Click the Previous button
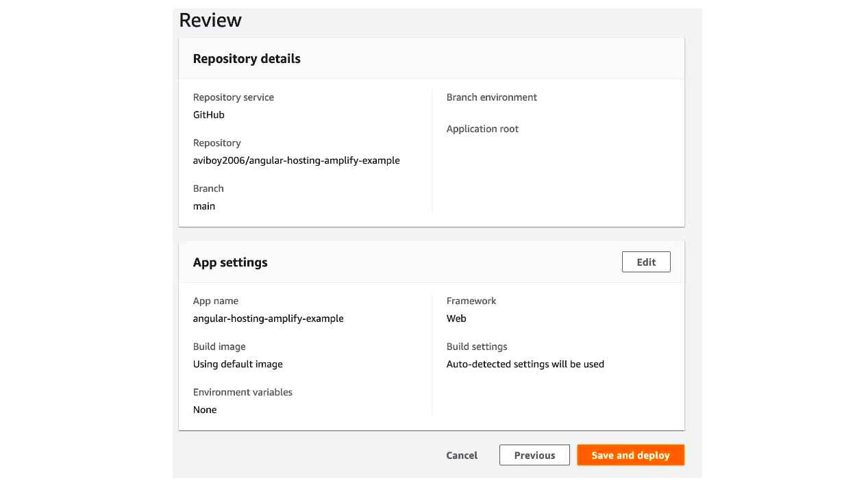 tap(535, 455)
